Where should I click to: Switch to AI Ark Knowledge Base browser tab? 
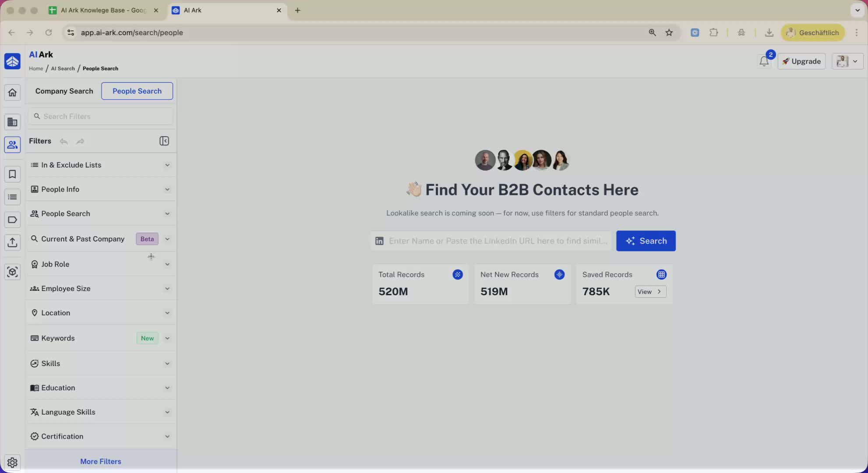[103, 10]
